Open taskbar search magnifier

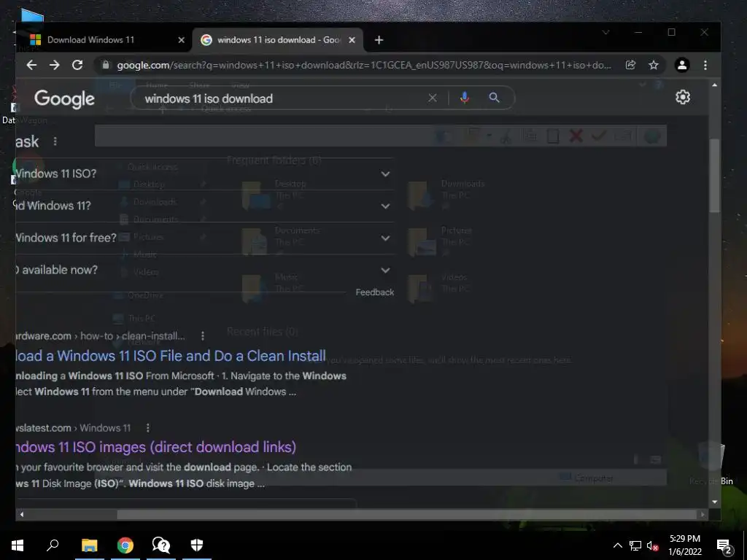tap(53, 545)
